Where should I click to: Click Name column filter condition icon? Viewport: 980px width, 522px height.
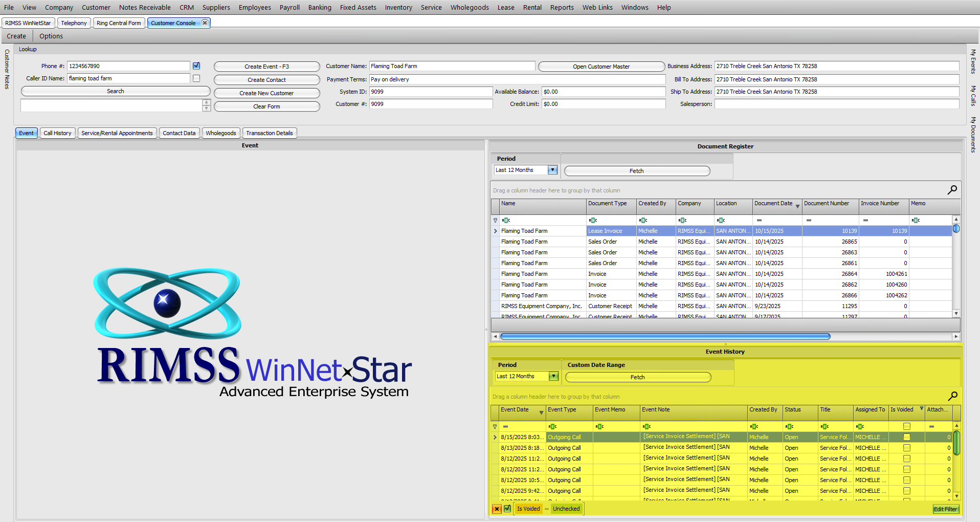[x=506, y=220]
